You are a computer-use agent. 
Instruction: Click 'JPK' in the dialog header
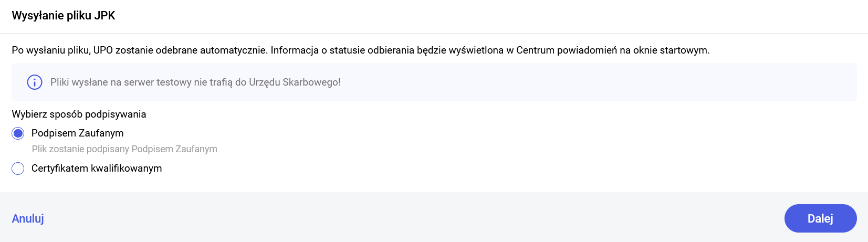104,16
